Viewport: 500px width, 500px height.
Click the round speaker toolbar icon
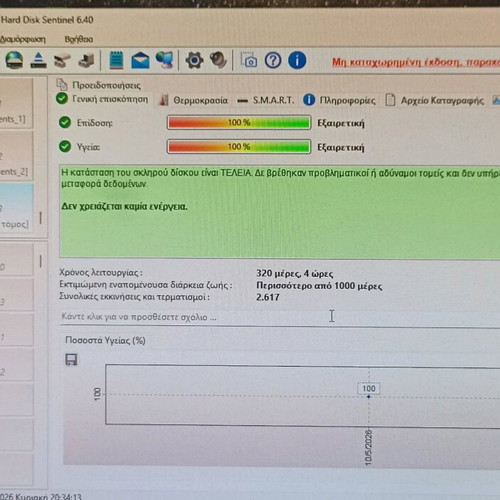[x=218, y=60]
